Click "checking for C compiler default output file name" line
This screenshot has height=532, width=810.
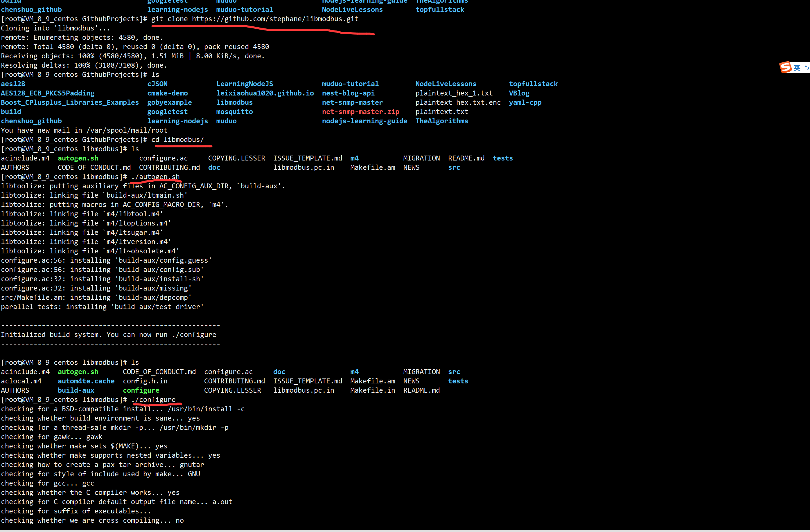pyautogui.click(x=117, y=502)
